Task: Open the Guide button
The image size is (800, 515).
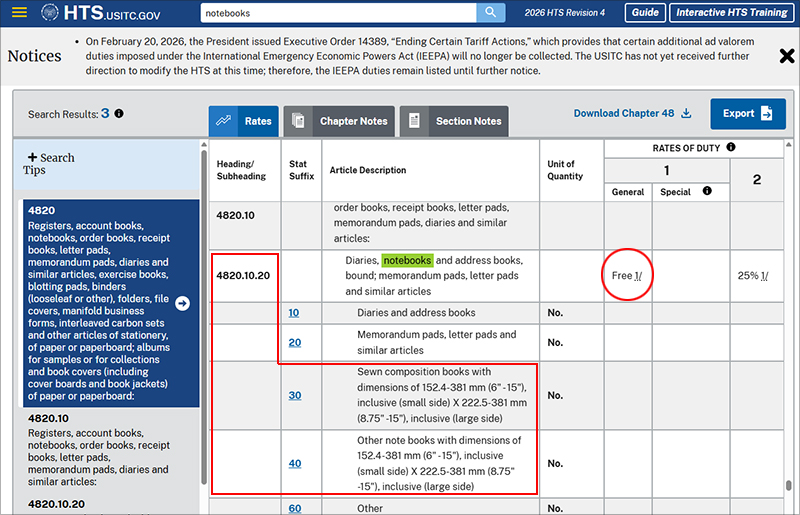Action: pyautogui.click(x=645, y=13)
